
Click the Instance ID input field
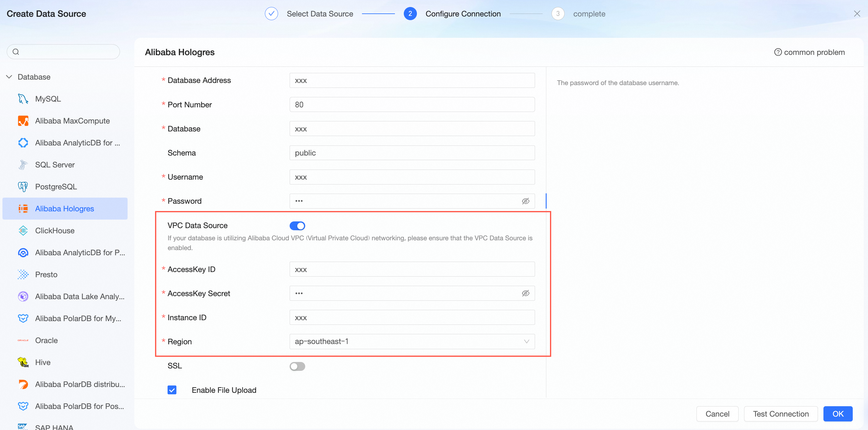412,317
